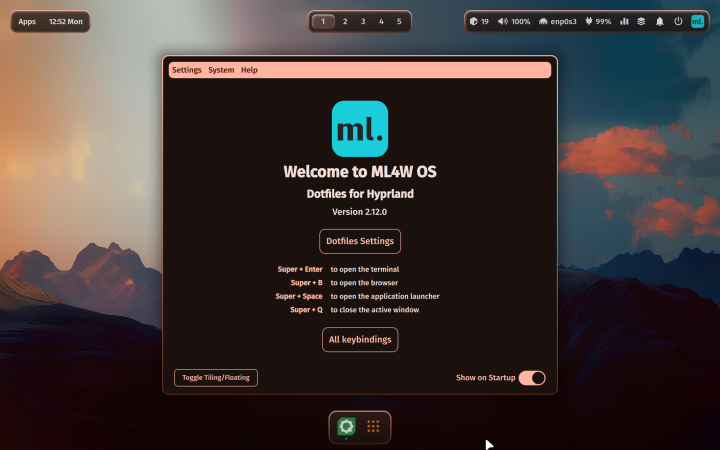
Task: Toggle the Show on Startup switch
Action: (532, 378)
